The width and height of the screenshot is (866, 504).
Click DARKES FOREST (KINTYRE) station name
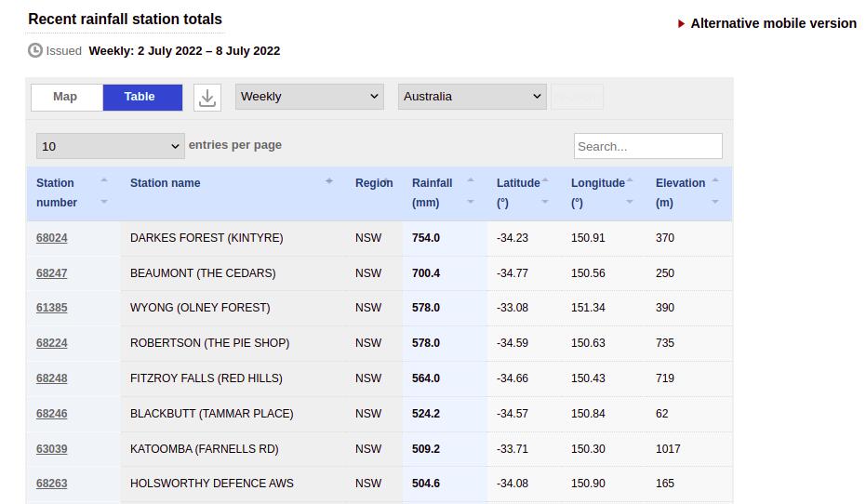click(207, 238)
